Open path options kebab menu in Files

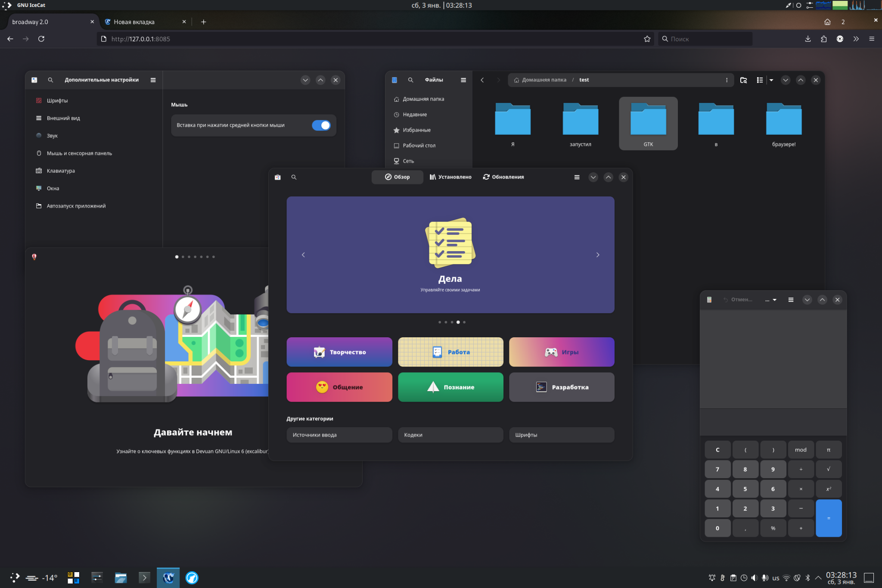(727, 80)
